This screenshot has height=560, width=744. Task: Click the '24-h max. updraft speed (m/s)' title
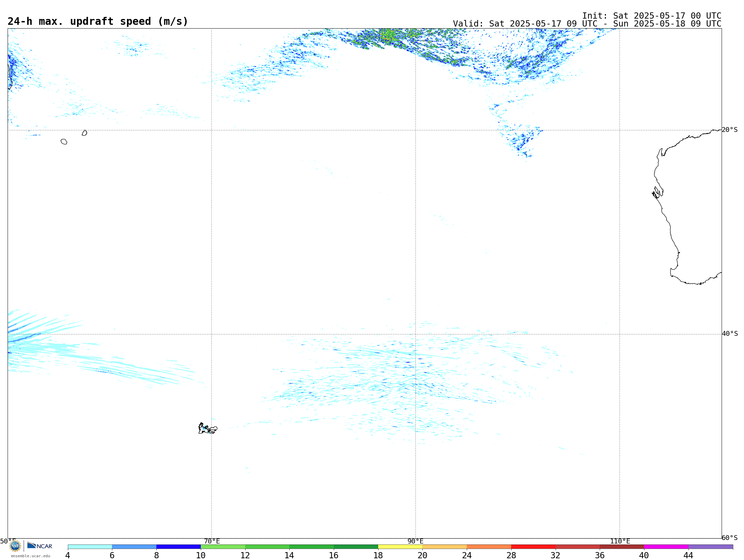click(98, 21)
